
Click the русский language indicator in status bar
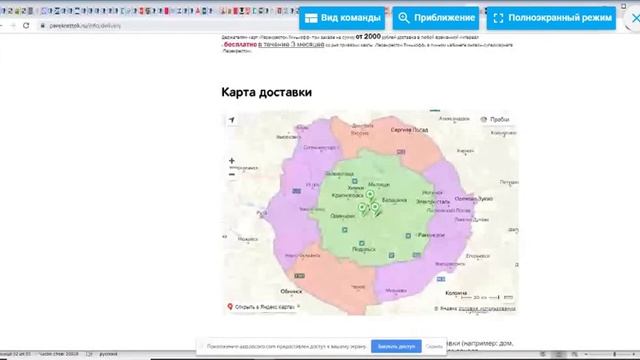108,354
